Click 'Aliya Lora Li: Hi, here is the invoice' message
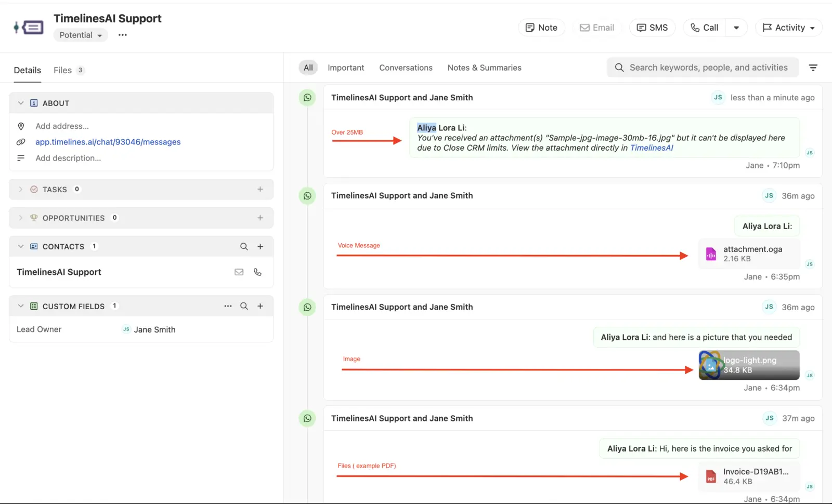Screen dimensions: 832x504 click(x=699, y=448)
